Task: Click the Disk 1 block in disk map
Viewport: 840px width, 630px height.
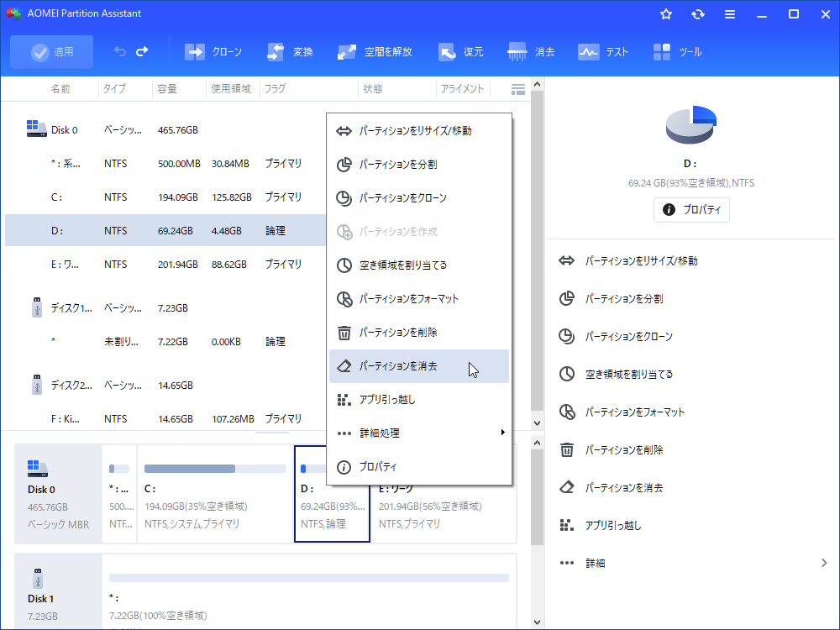Action: pyautogui.click(x=58, y=592)
